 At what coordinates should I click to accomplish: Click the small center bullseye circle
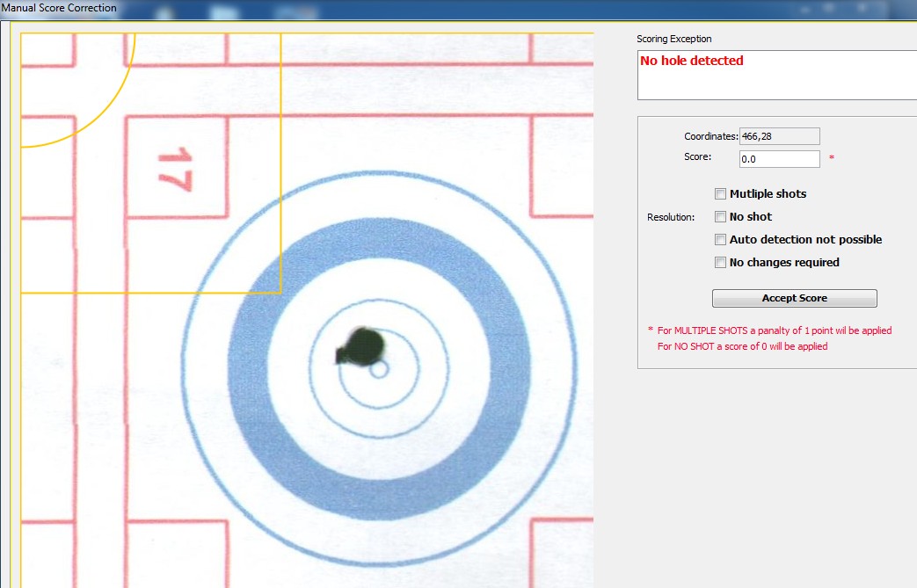tap(379, 370)
